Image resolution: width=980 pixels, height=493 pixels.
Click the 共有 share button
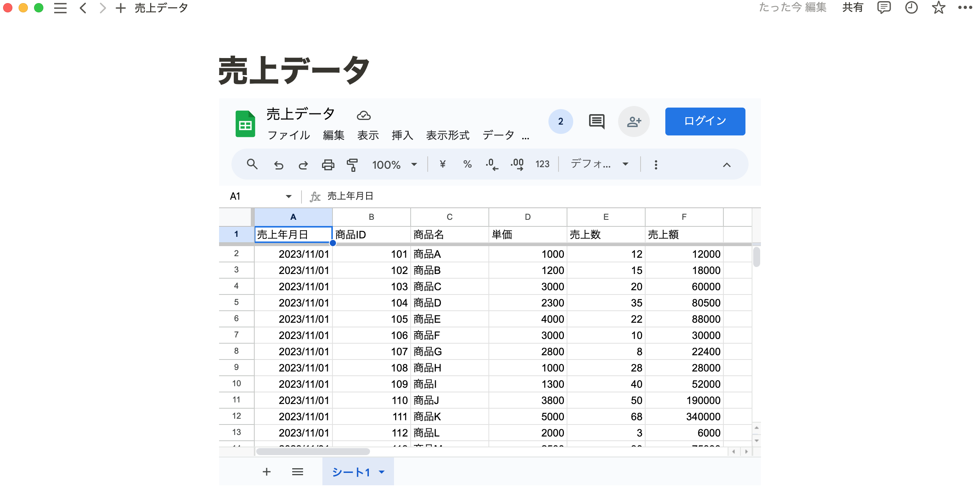(x=853, y=8)
